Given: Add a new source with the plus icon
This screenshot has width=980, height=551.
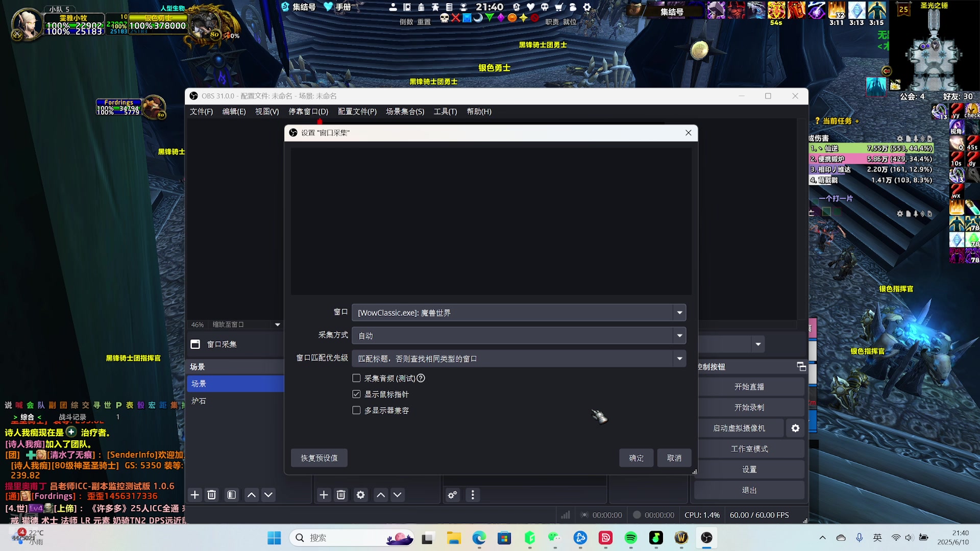Looking at the screenshot, I should tap(324, 495).
